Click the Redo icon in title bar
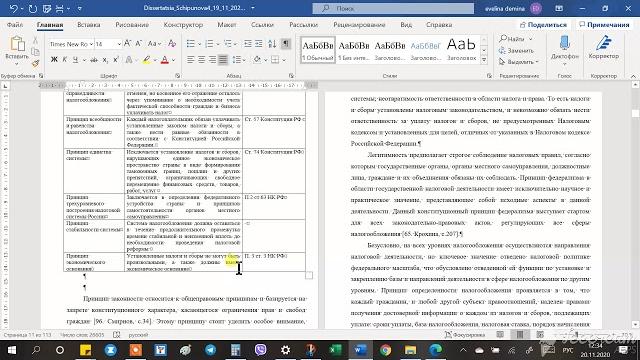Screen dimensions: 640x360 click(33, 8)
